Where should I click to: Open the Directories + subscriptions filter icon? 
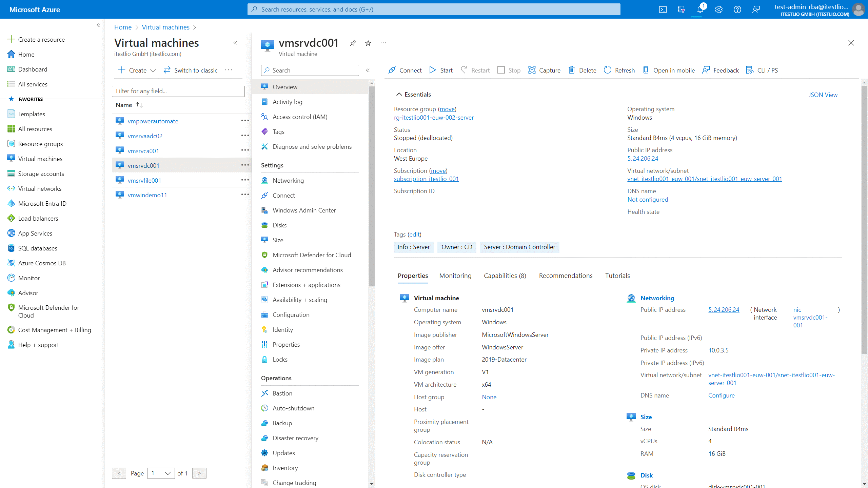(681, 9)
